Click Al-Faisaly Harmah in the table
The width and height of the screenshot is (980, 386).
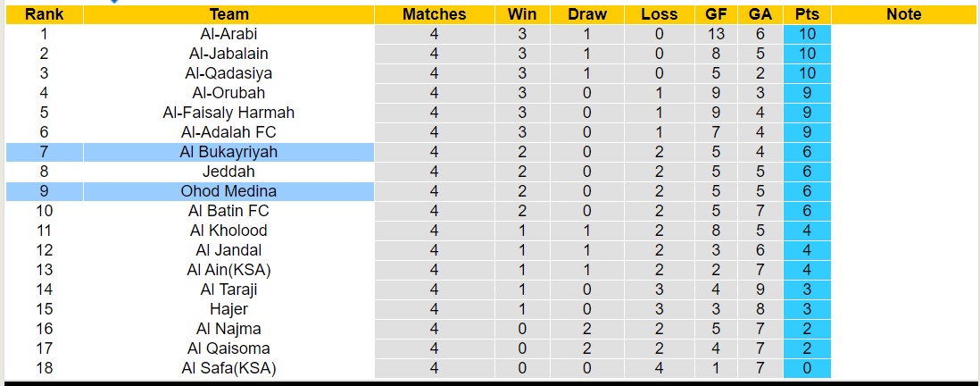pos(228,113)
